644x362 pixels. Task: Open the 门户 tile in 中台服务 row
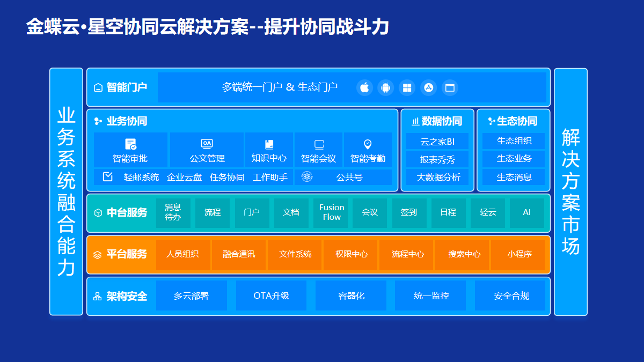pos(252,213)
